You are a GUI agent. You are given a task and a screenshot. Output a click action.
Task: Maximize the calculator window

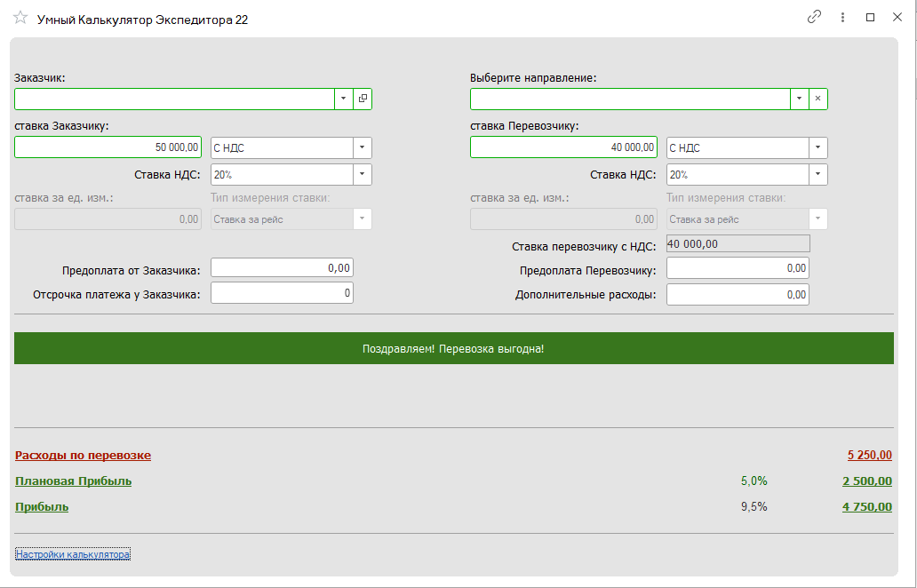[x=870, y=18]
